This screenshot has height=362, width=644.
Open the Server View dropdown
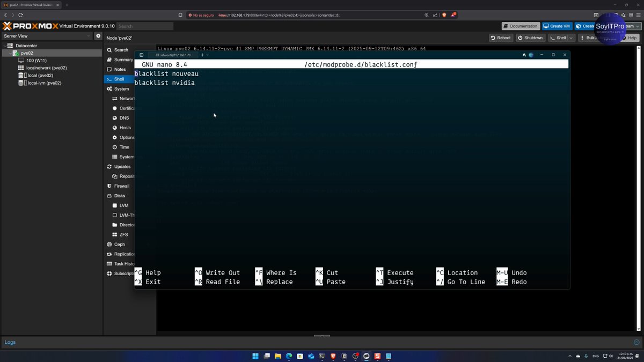point(89,35)
